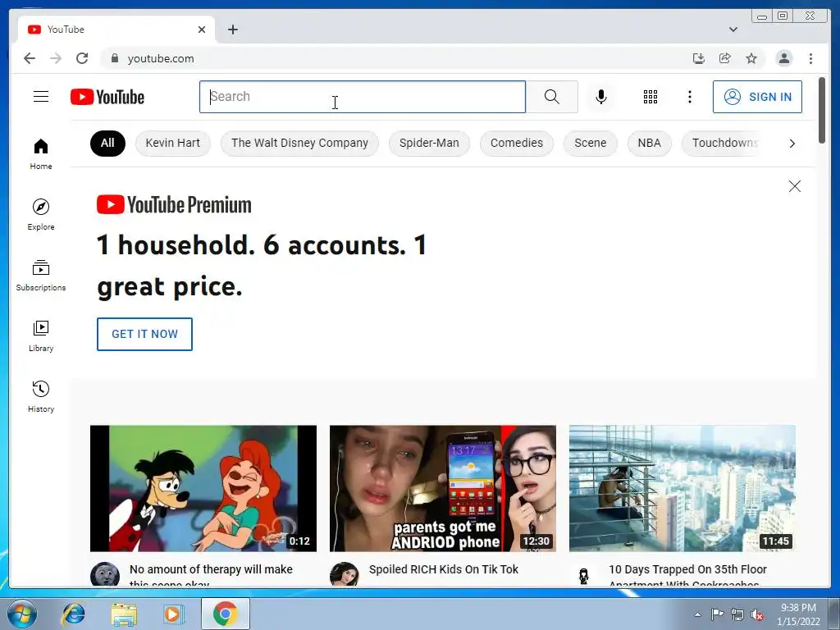The image size is (840, 630).
Task: Open Chrome three-dot menu
Action: 810,58
